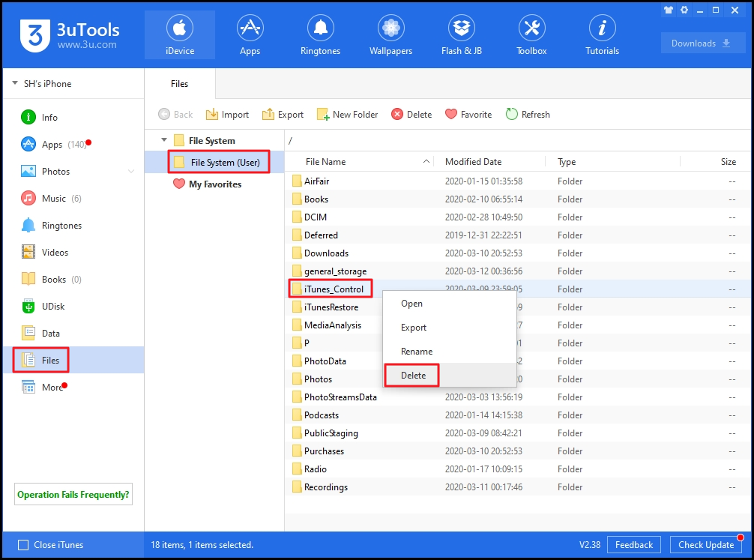Open Music (6) in the sidebar
Viewport: 754px width, 560px height.
73,198
